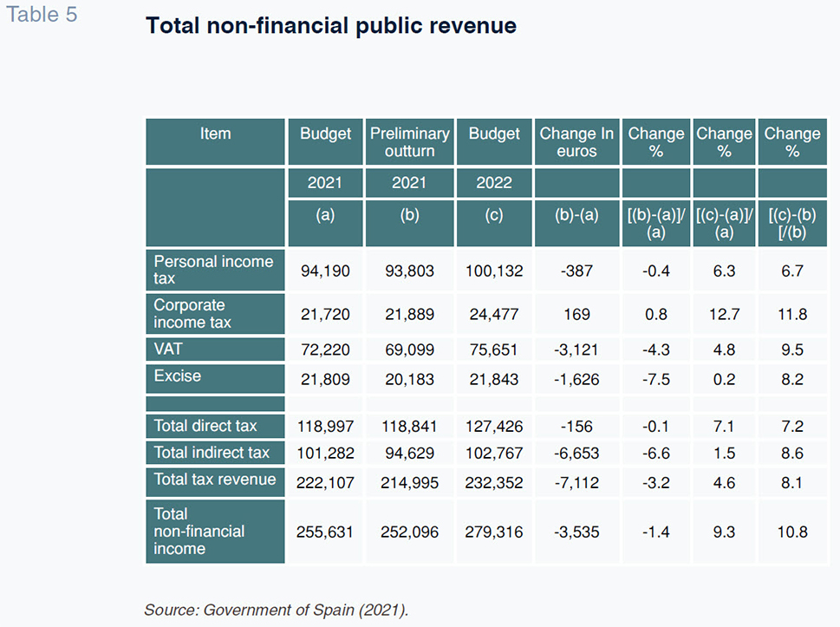The width and height of the screenshot is (840, 627).
Task: Click the 'Change In euros' header
Action: point(576,142)
